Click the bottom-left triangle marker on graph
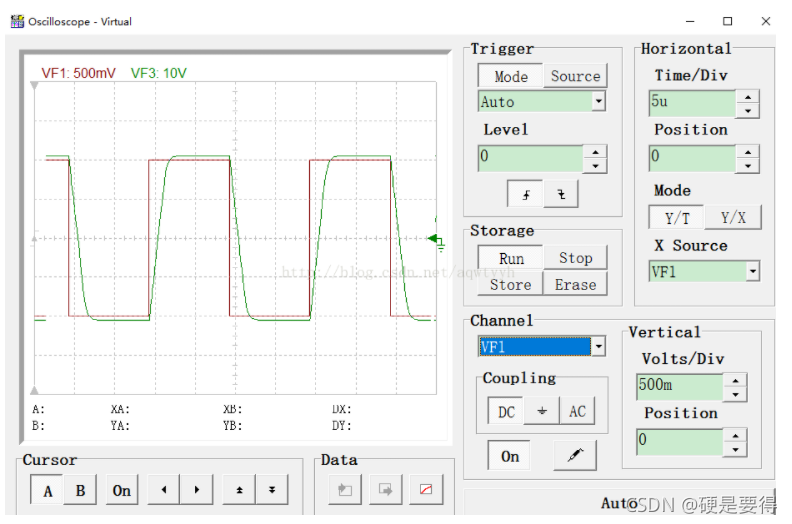The width and height of the screenshot is (792, 524). tap(34, 390)
